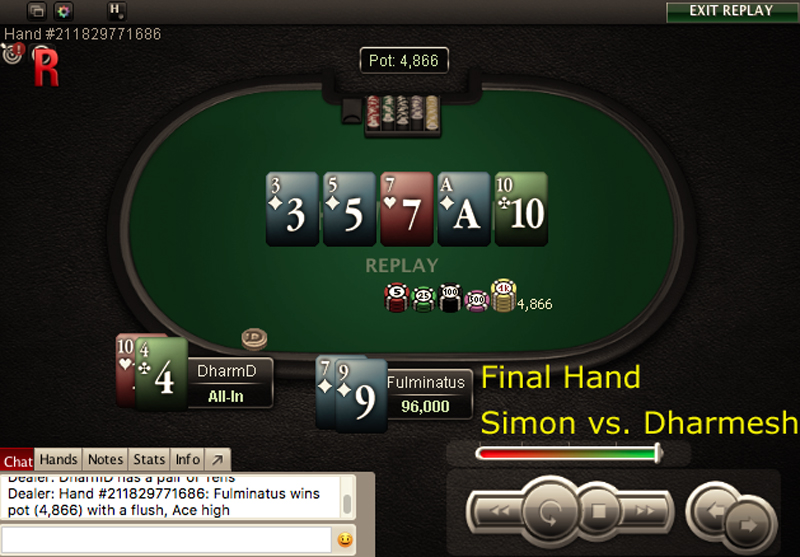The image size is (800, 557).
Task: Go to the next hand arrow
Action: click(x=749, y=525)
